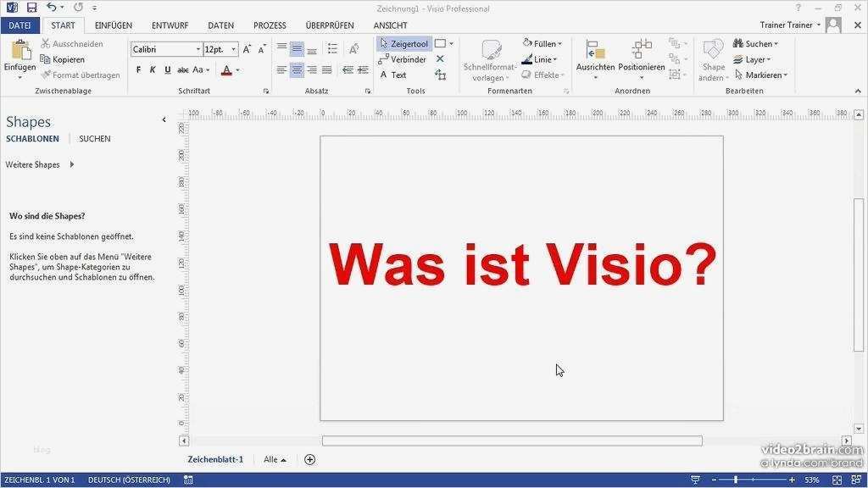Open the font name Calibri dropdown

[198, 49]
